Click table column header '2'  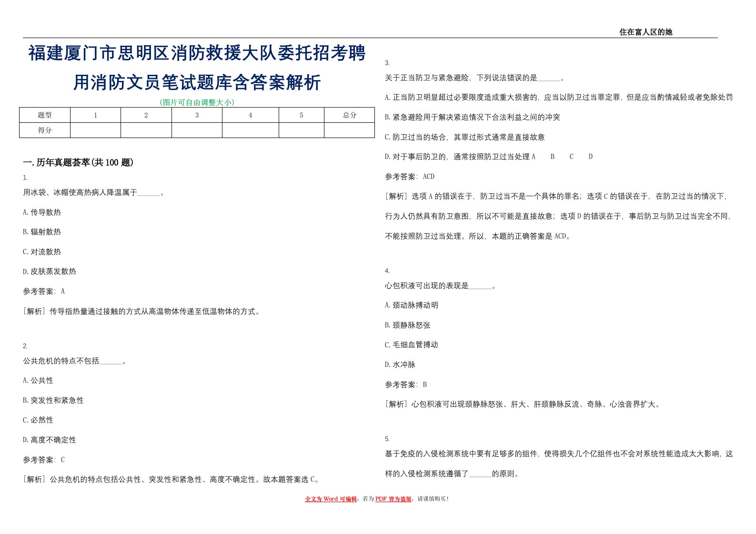[x=146, y=115]
